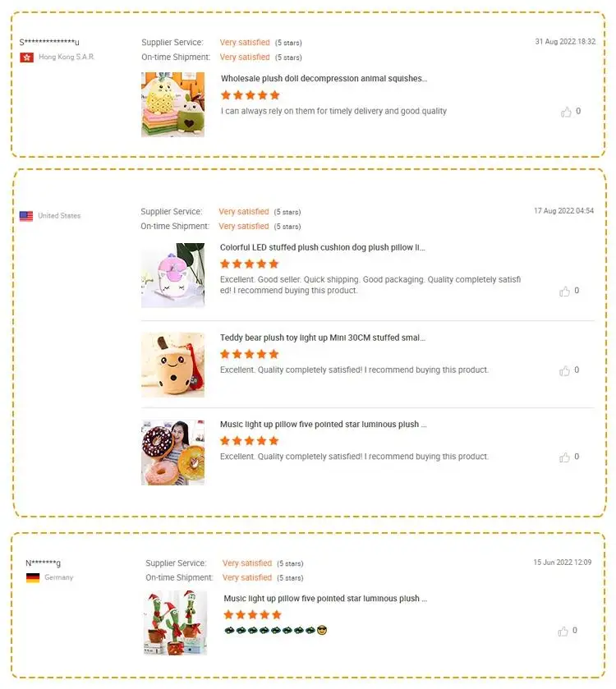Click thumbs-up on Germany buyer's review
Screen dimensions: 616x689
click(x=563, y=631)
